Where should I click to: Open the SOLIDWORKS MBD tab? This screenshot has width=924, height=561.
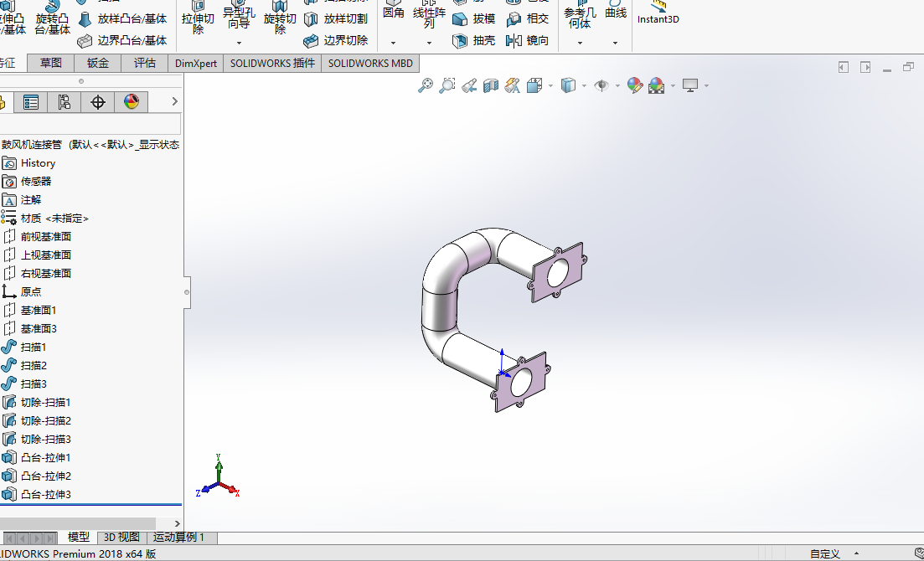click(370, 63)
